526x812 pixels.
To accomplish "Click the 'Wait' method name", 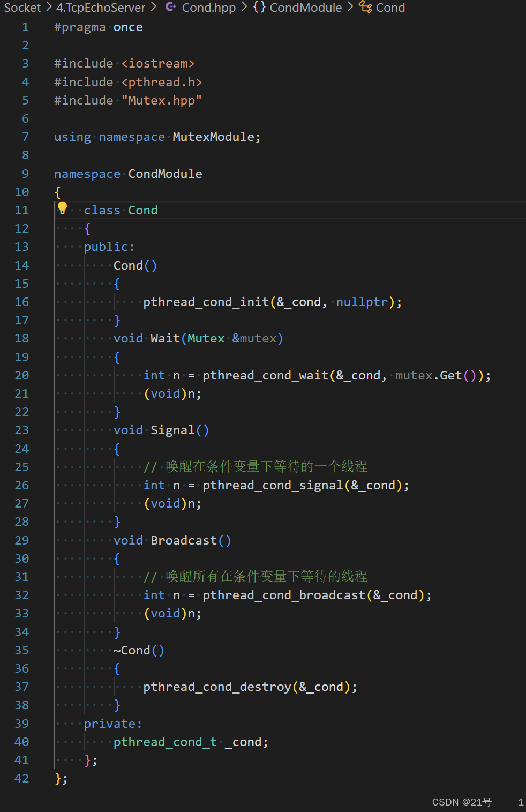I will click(165, 338).
